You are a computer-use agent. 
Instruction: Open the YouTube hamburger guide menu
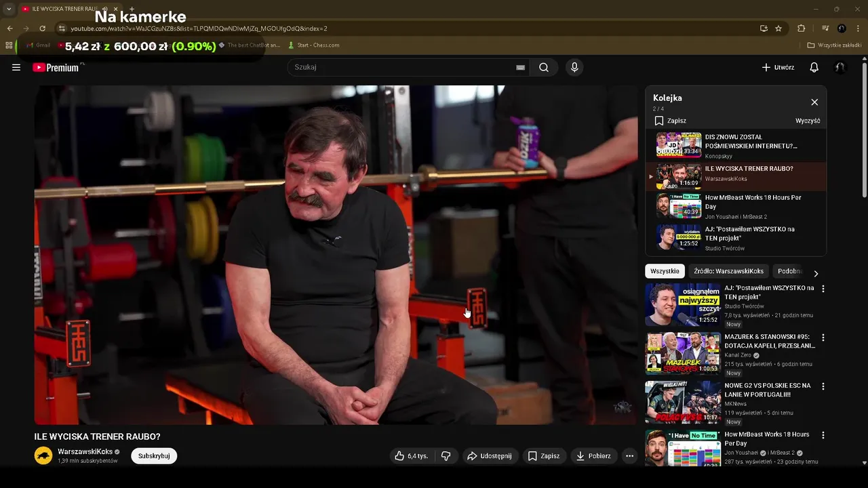[x=16, y=67]
